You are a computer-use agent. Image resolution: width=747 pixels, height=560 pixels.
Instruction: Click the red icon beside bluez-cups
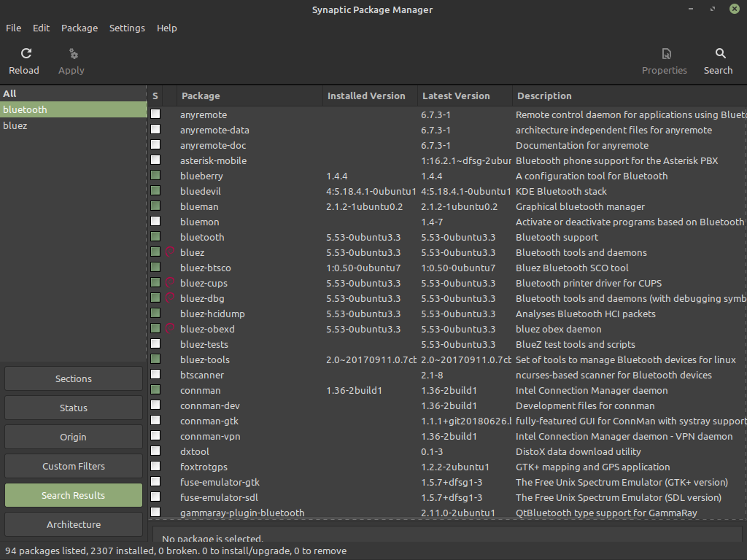[x=170, y=283]
